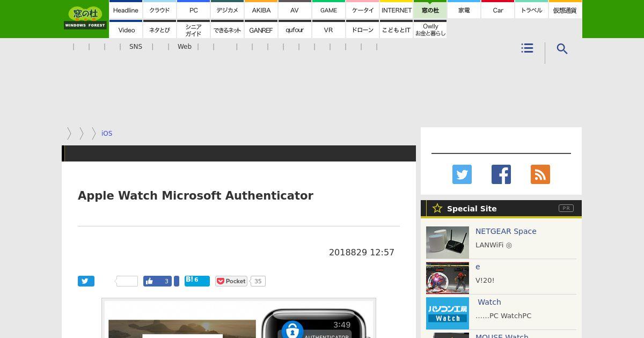Open the fighting game thumbnail

click(448, 278)
